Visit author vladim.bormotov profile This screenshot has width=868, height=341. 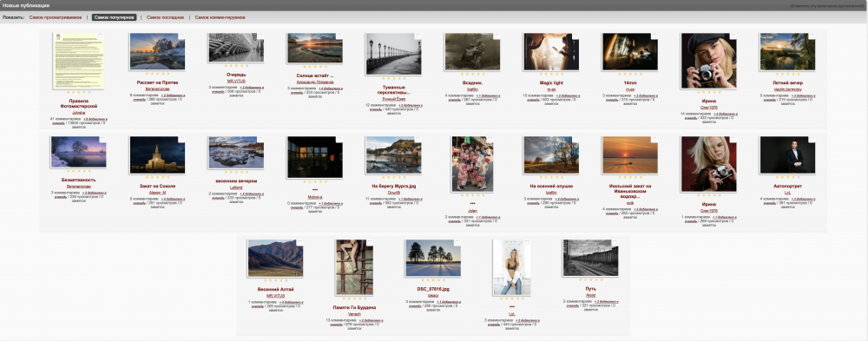788,89
